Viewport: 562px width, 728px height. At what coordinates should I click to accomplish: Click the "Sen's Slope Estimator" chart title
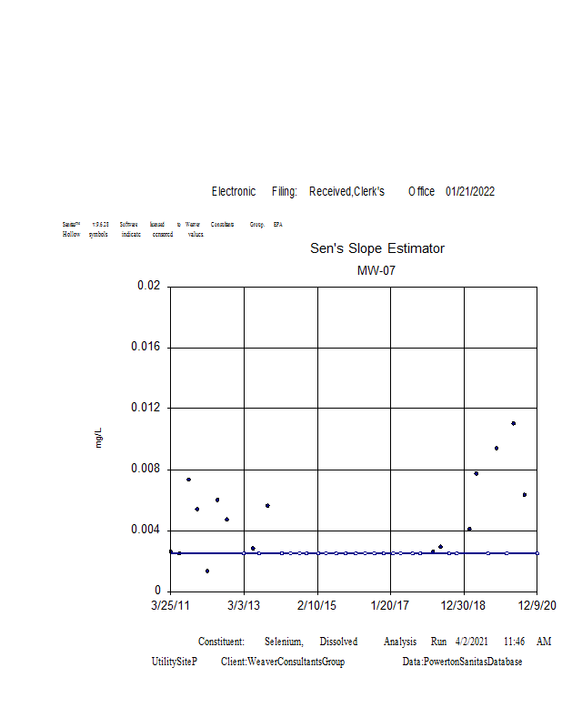pyautogui.click(x=377, y=248)
